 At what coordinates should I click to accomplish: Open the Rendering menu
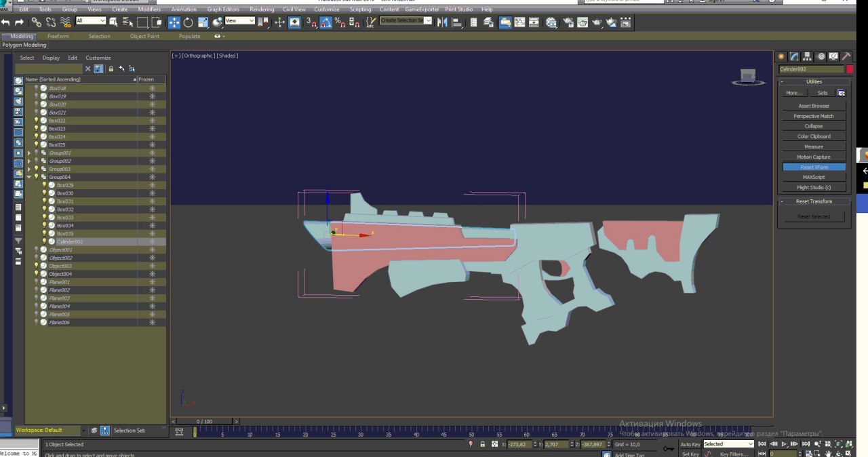tap(262, 9)
